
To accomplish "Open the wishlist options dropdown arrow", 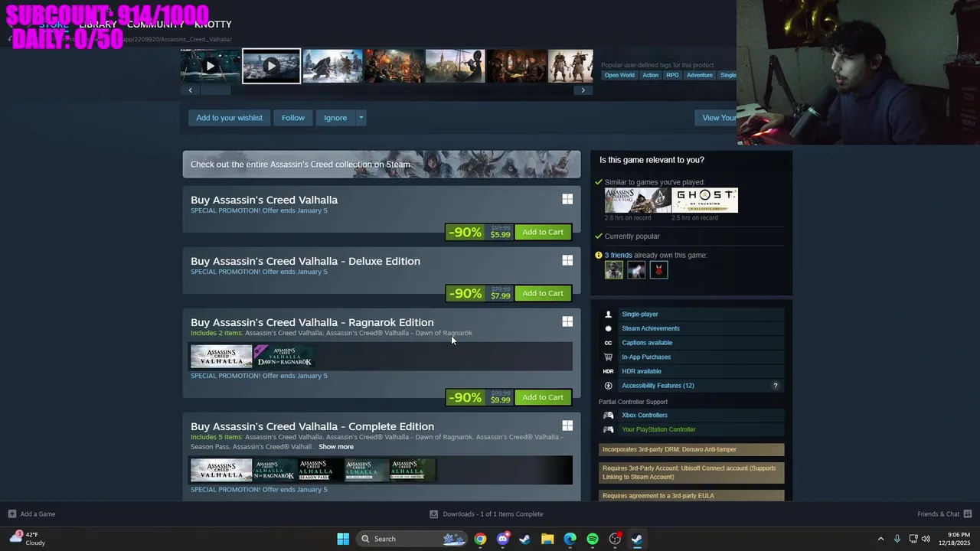I will [361, 118].
